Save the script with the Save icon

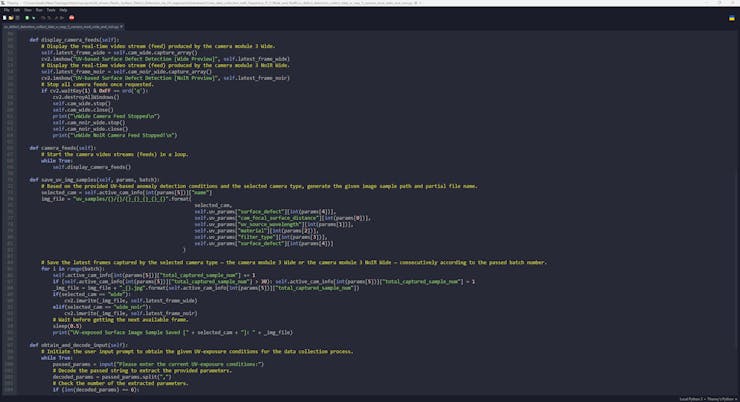[x=17, y=17]
